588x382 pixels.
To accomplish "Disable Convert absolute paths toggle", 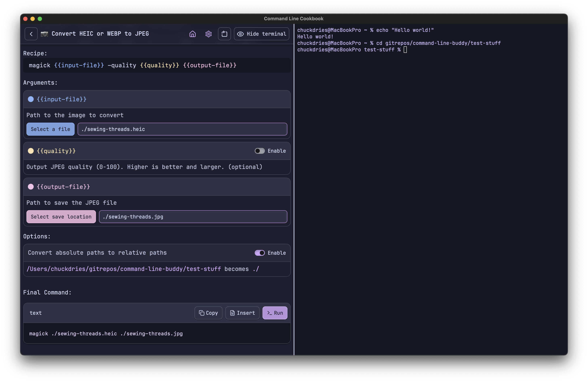I will [x=259, y=253].
